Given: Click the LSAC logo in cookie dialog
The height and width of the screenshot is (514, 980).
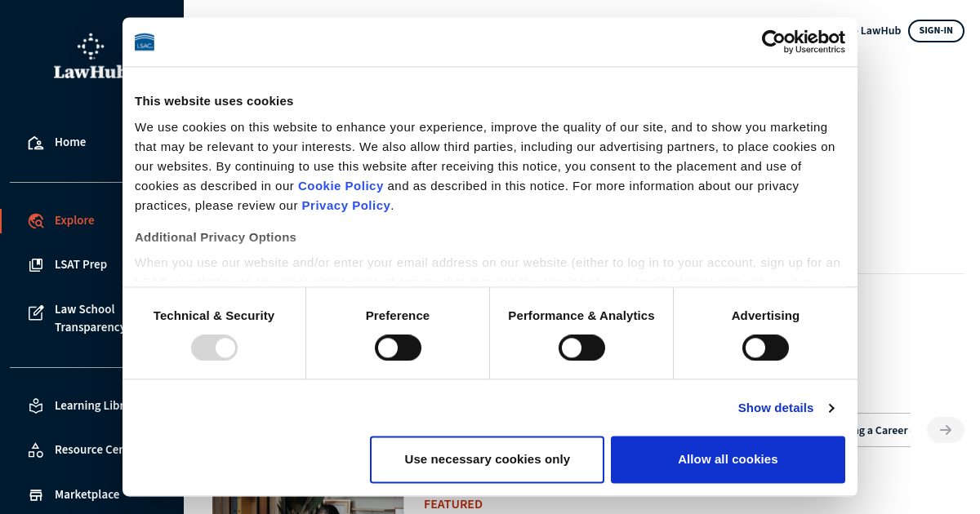Looking at the screenshot, I should click(x=145, y=42).
